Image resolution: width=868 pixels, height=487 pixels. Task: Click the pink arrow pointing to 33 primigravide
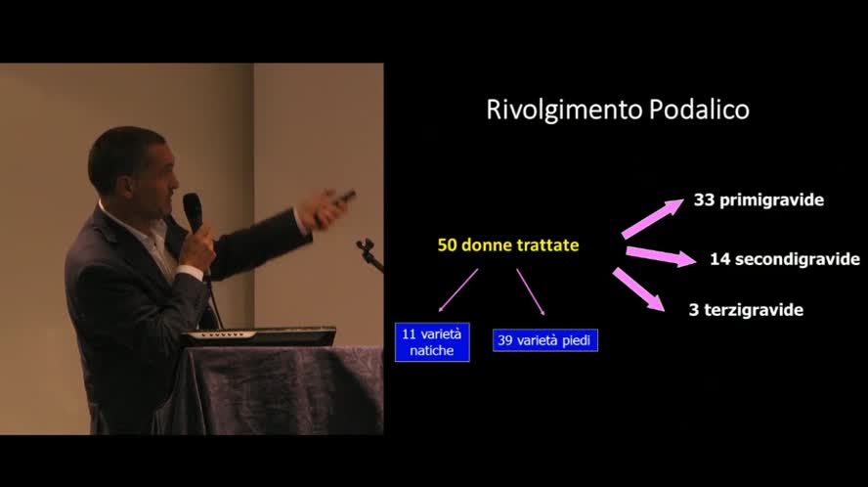coord(653,219)
